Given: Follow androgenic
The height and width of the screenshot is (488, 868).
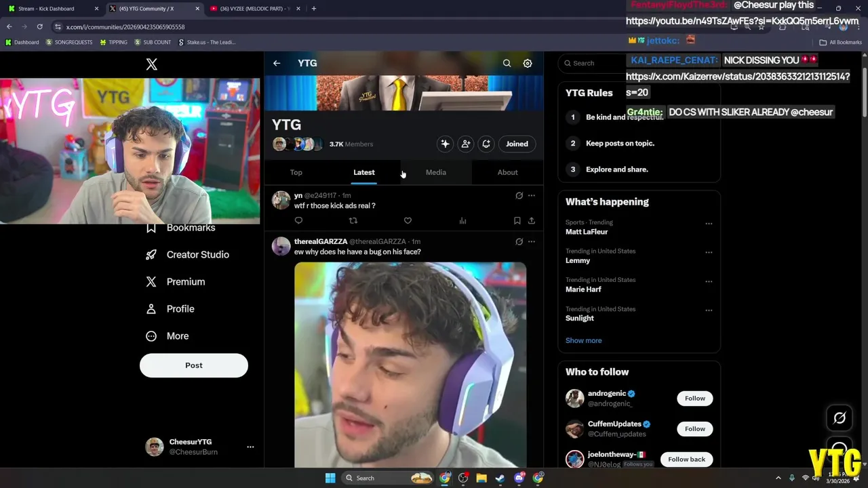Looking at the screenshot, I should [694, 399].
